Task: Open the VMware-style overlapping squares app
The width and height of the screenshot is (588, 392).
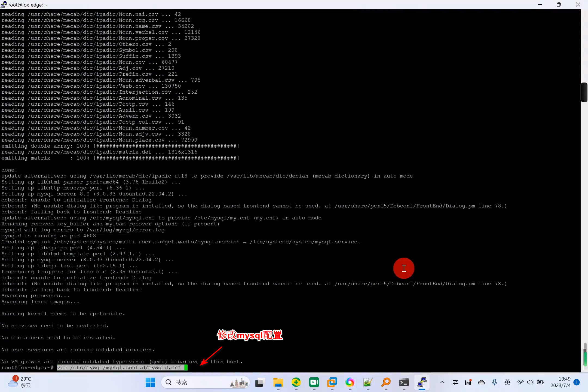Action: pyautogui.click(x=332, y=382)
